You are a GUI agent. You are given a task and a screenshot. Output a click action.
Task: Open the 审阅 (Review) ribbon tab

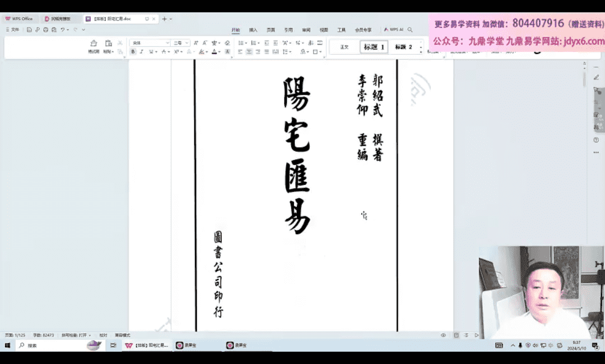[x=306, y=30]
